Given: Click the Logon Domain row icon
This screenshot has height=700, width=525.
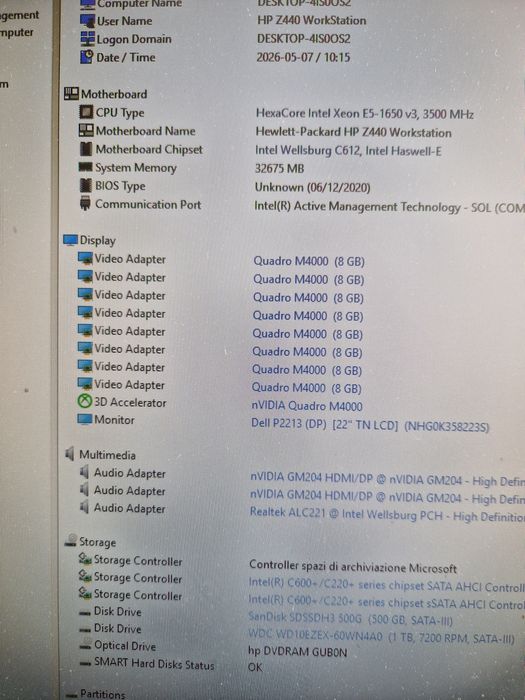Looking at the screenshot, I should (88, 39).
